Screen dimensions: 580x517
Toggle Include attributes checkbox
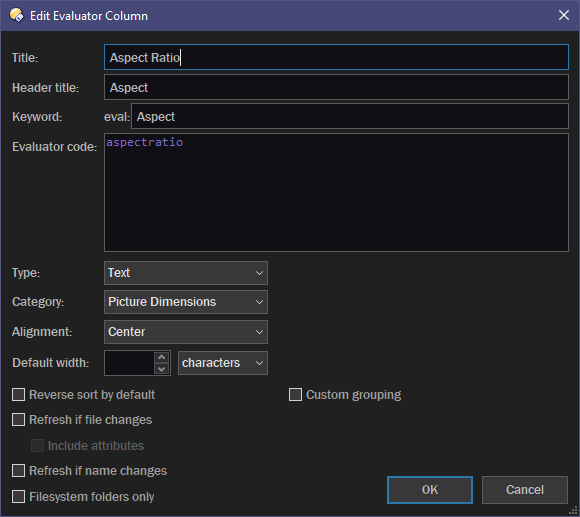(x=37, y=446)
